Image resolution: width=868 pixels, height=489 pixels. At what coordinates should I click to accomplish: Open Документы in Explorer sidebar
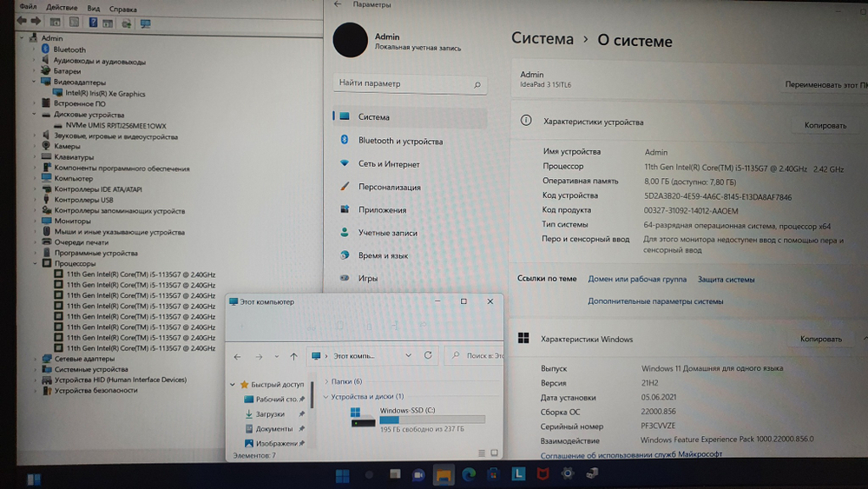[x=273, y=429]
